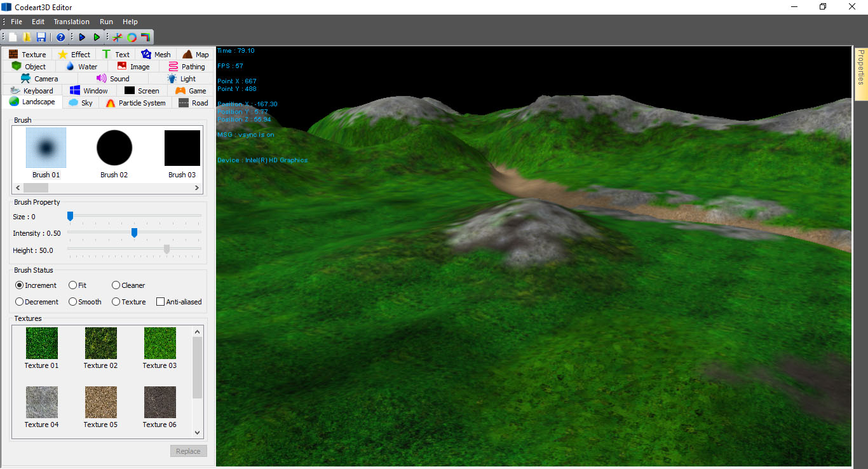Open help via the question mark icon
Image resolution: width=868 pixels, height=469 pixels.
pos(60,37)
